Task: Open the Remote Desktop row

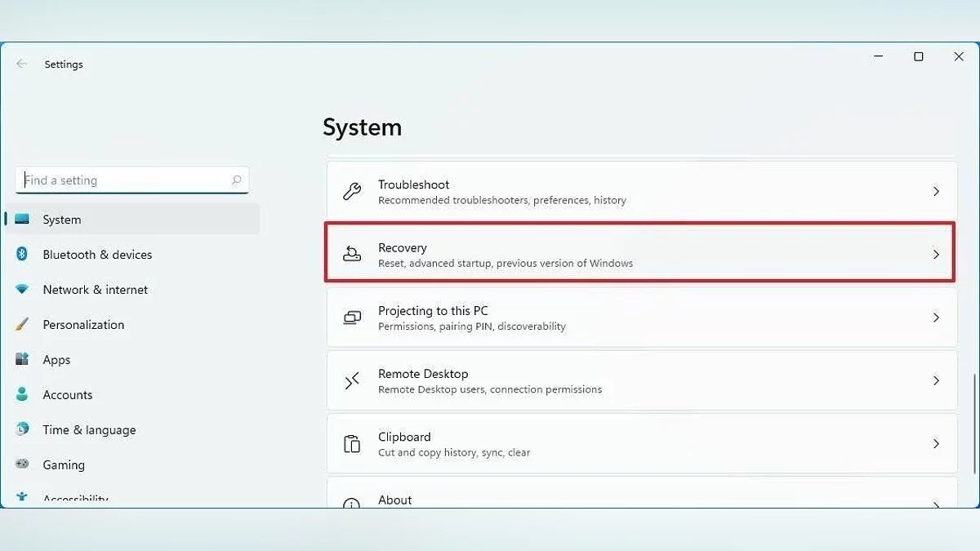Action: pos(642,380)
